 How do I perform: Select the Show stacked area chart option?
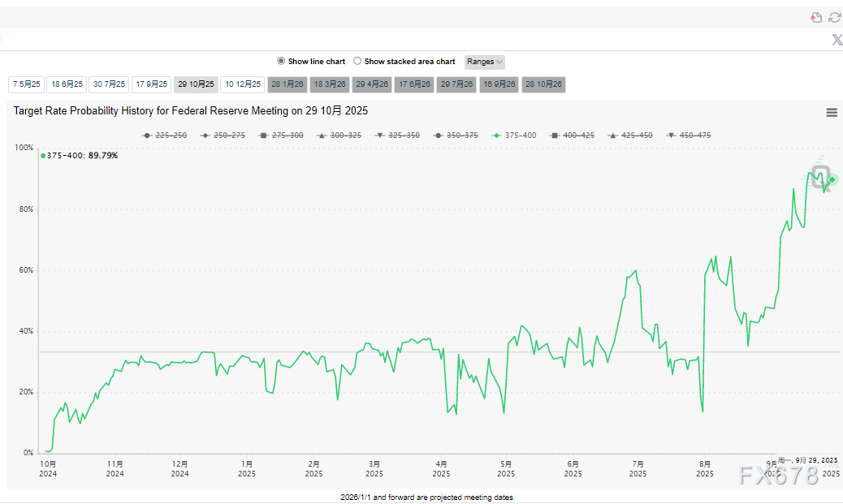click(357, 62)
